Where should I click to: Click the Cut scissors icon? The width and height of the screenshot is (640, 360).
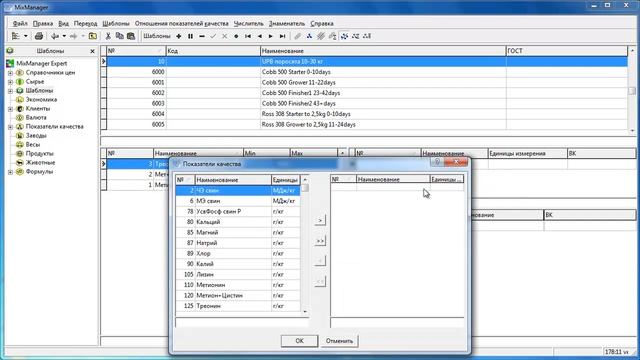click(108, 36)
